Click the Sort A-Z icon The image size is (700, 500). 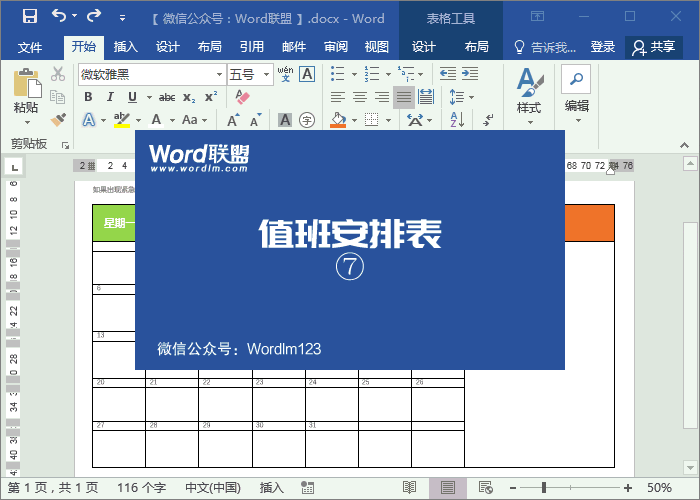point(457,120)
